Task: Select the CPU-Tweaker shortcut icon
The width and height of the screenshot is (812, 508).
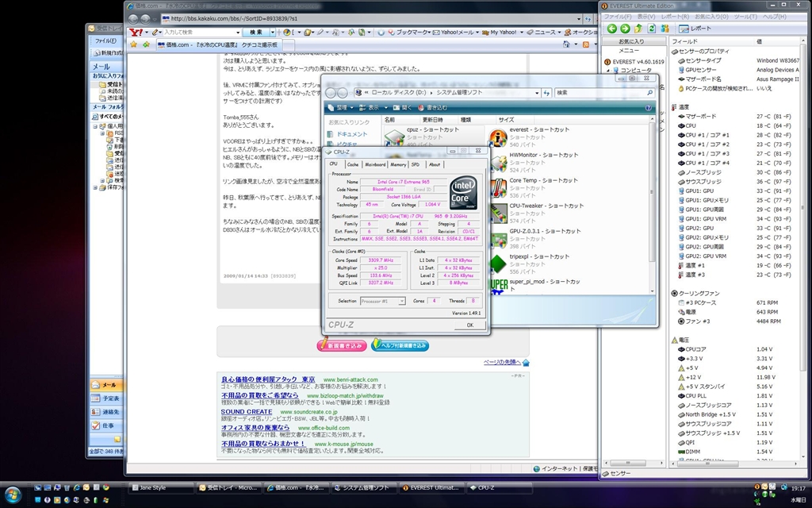Action: pyautogui.click(x=498, y=214)
